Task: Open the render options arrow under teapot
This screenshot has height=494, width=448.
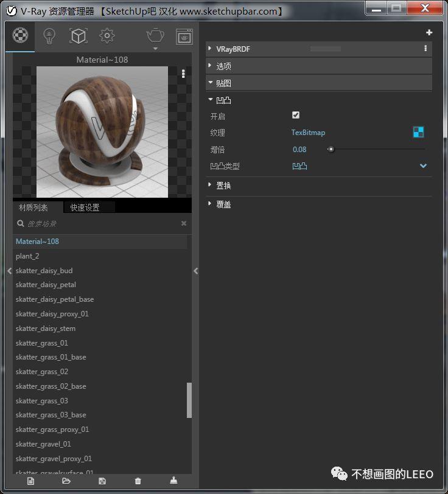Action: [x=155, y=49]
